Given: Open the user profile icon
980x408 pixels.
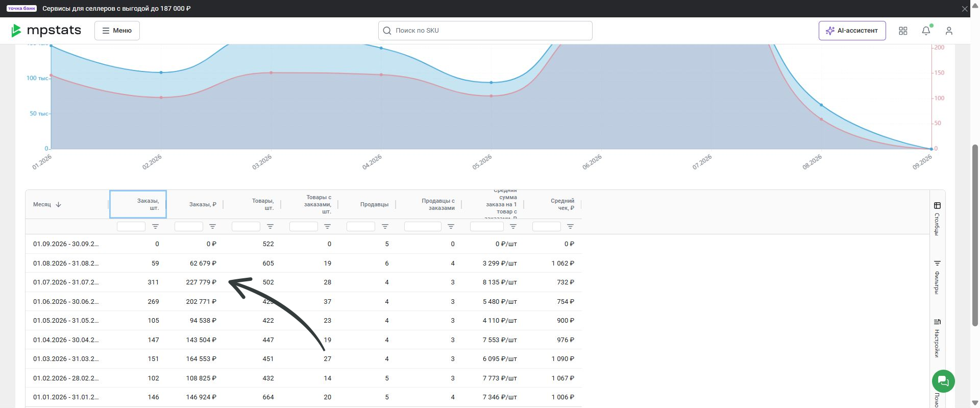Looking at the screenshot, I should point(949,31).
